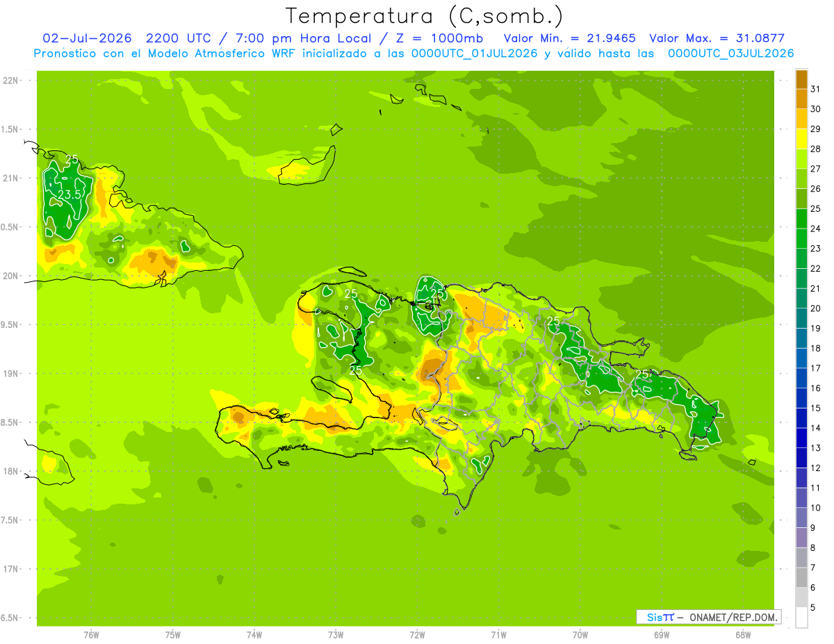Screen dimensions: 834x644
Task: Click the '68W' longitude axis label
Action: pos(743,635)
